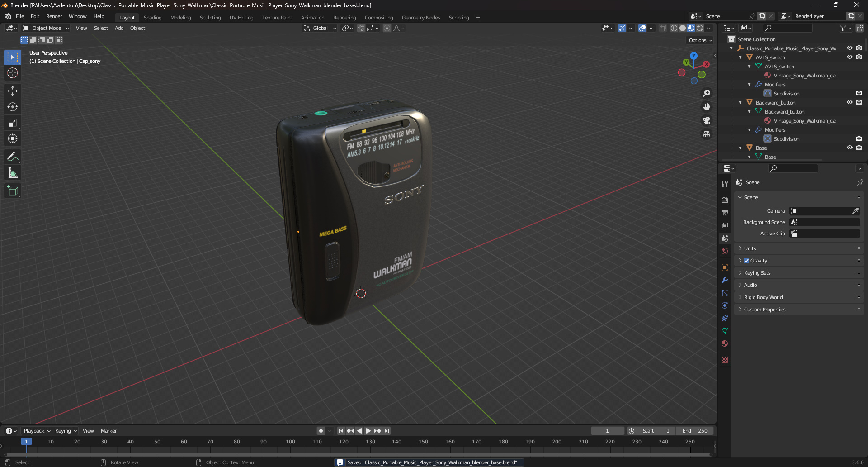
Task: Play animation forward
Action: 368,431
